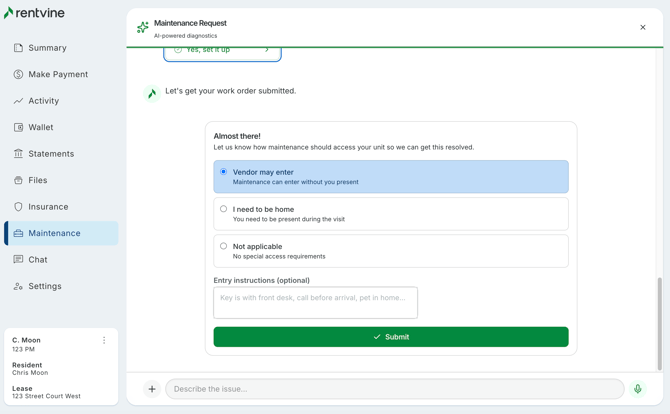Select the Not applicable access option
This screenshot has height=414, width=670.
click(390, 251)
